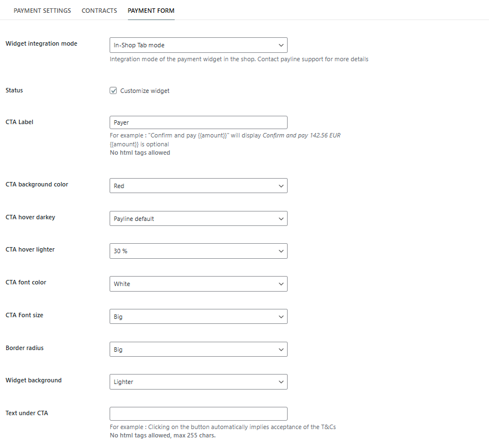Viewport: 489px width, 448px height.
Task: Open the Contracts tab
Action: [x=99, y=11]
